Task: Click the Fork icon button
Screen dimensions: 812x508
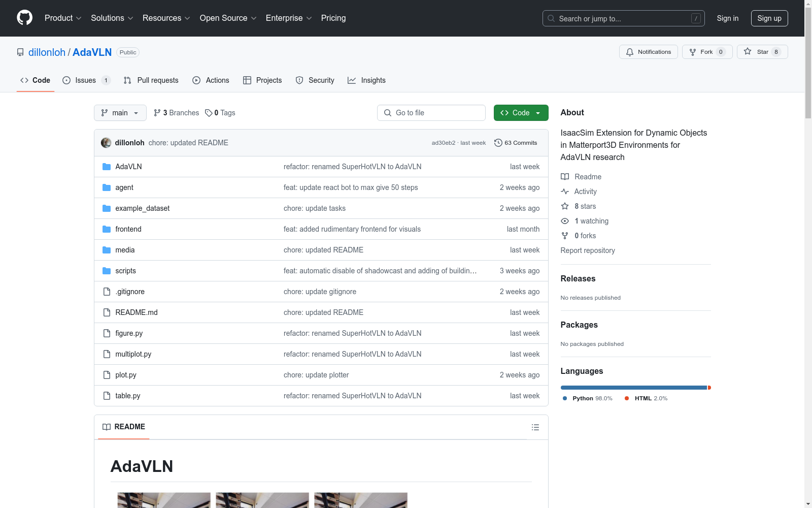Action: 707,52
